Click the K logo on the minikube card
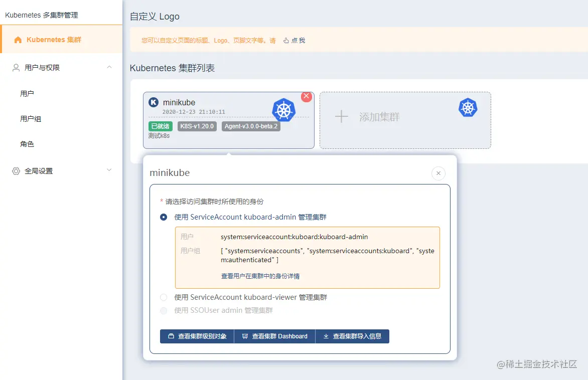588x380 pixels. 154,102
